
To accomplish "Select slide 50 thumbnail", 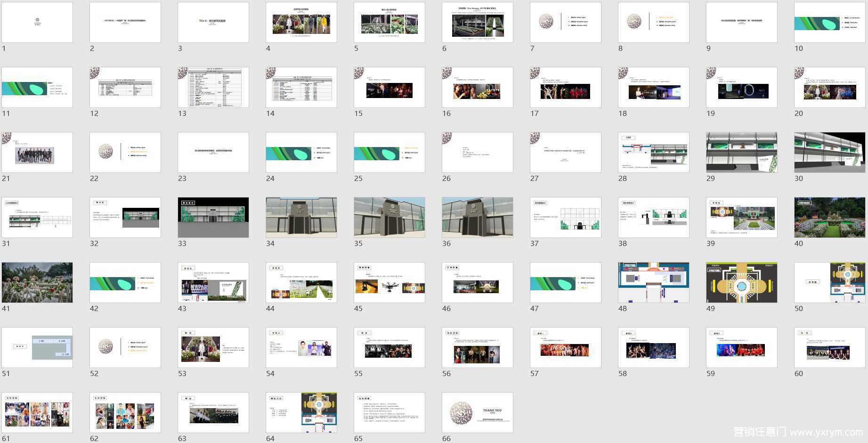I will tap(830, 282).
